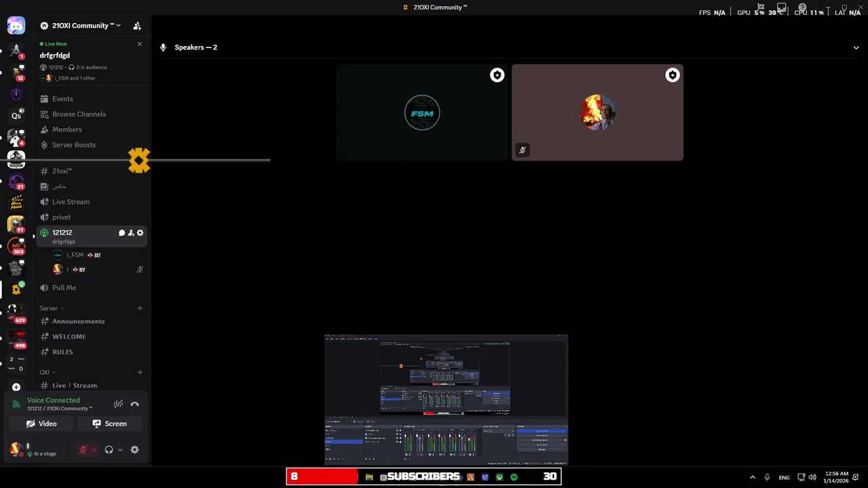Image resolution: width=868 pixels, height=488 pixels.
Task: Collapse the Server category
Action: (x=52, y=308)
